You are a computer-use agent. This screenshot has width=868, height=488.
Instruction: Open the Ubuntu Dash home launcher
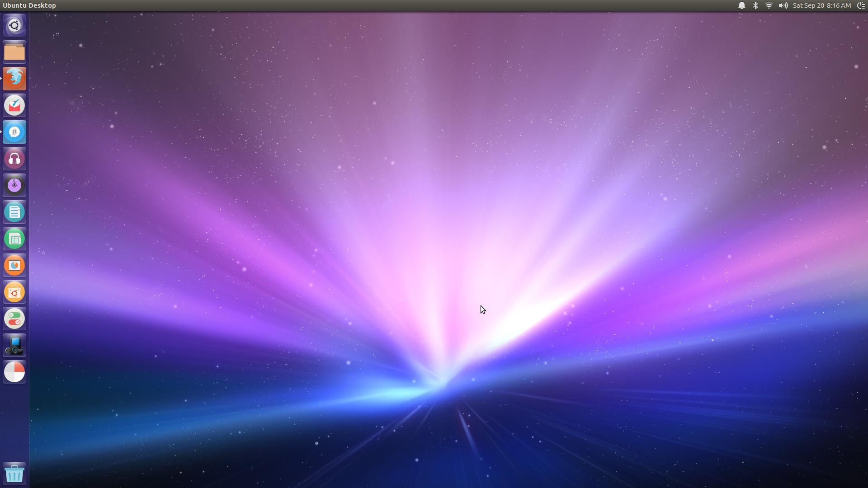tap(14, 25)
